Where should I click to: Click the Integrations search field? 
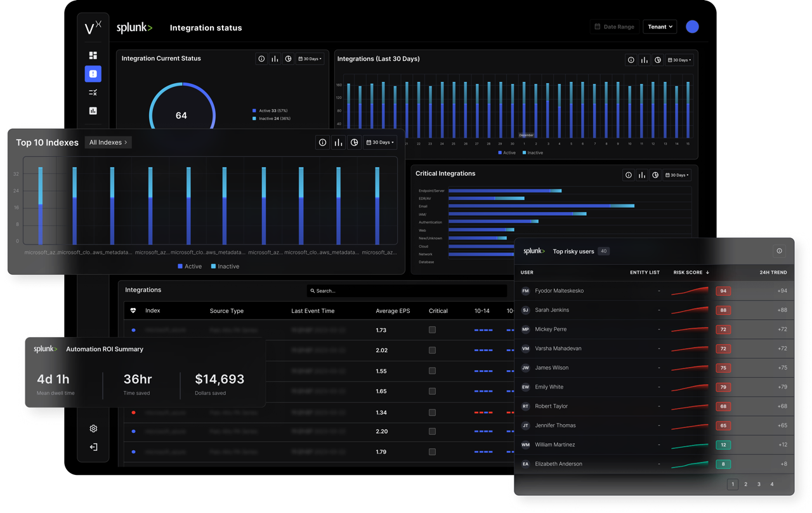pyautogui.click(x=407, y=291)
